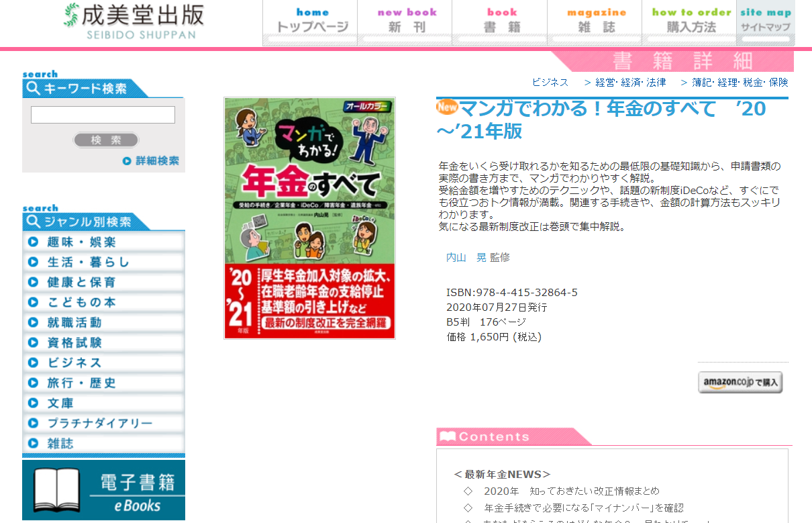812x523 pixels.
Task: Click the Contents section header
Action: click(513, 436)
